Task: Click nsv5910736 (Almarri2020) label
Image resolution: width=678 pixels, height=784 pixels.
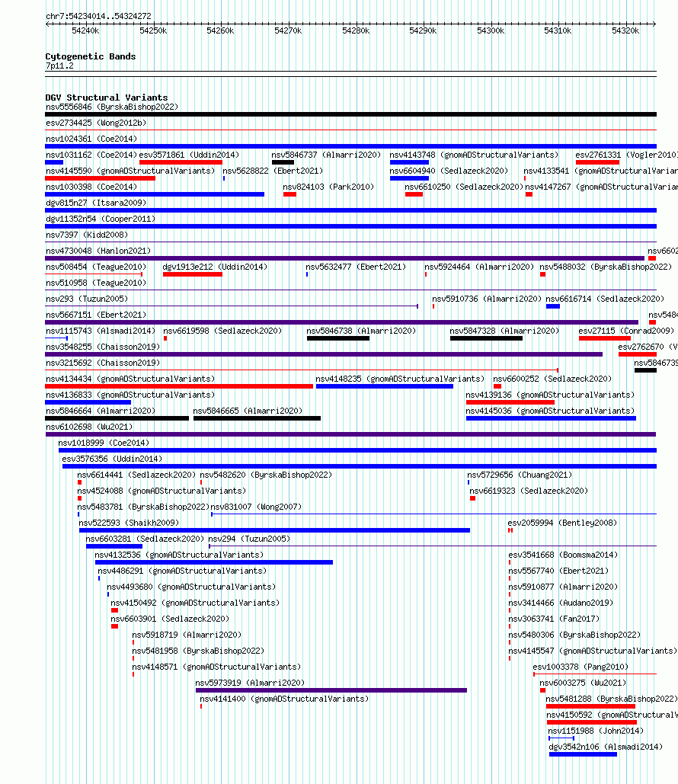Action: point(487,299)
